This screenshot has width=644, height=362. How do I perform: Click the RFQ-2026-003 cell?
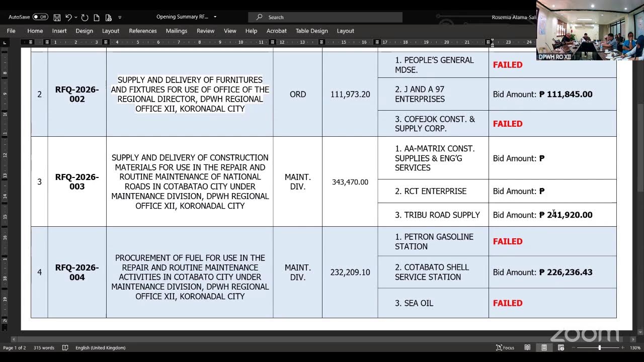click(77, 182)
